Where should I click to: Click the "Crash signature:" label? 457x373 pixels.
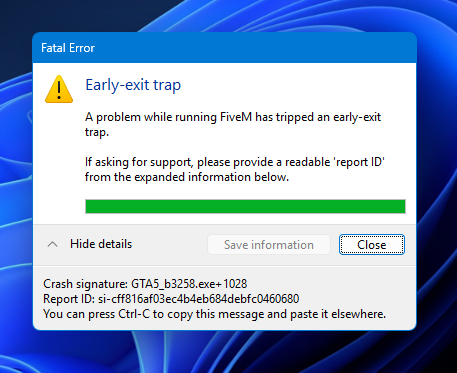(x=86, y=284)
